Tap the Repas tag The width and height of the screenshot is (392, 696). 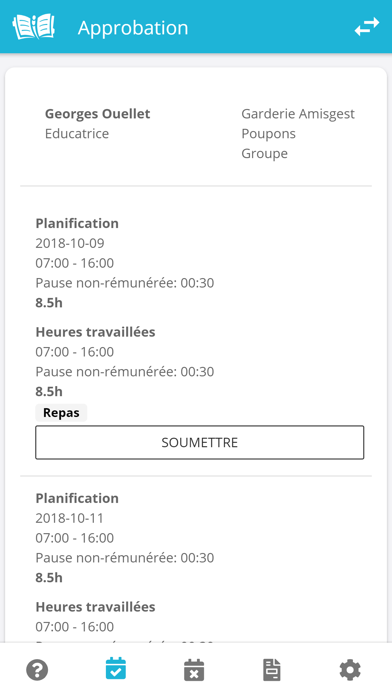[61, 412]
